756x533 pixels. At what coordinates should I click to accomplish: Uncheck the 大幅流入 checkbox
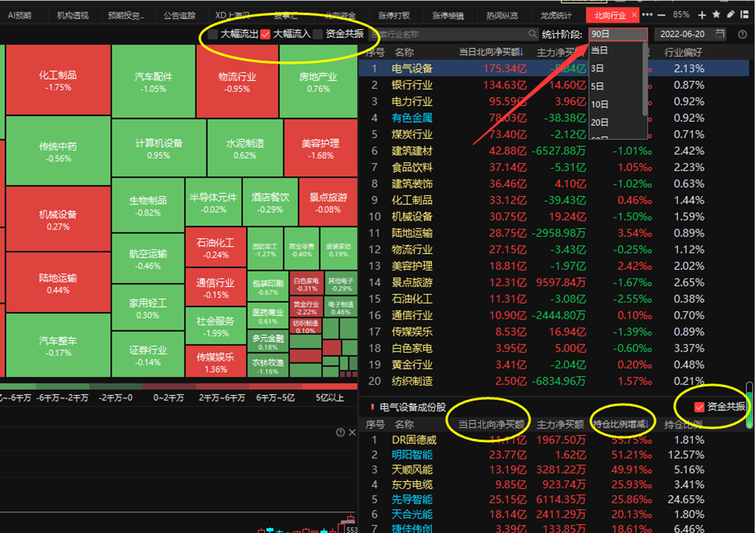265,35
